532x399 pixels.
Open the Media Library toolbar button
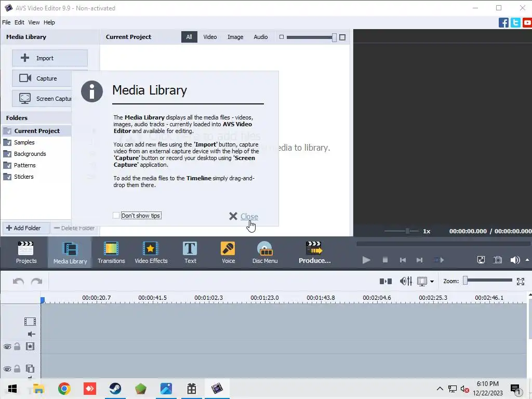(x=70, y=252)
